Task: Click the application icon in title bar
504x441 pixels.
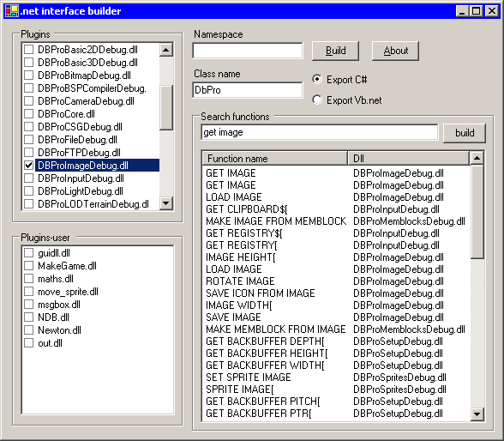Action: pos(12,11)
